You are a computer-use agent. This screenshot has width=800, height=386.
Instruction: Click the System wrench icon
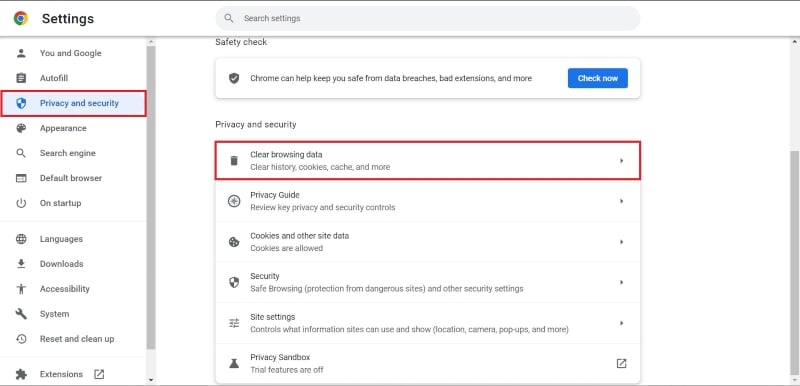point(21,314)
